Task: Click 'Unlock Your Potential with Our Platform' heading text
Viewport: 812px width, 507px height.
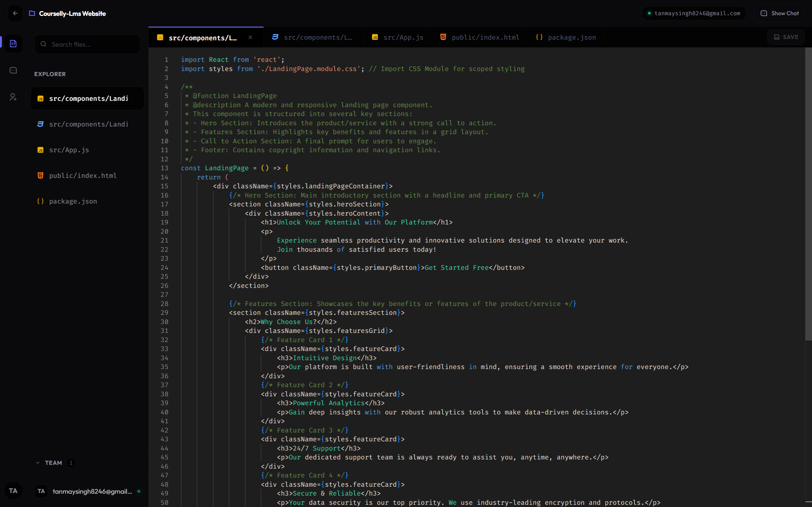Action: point(355,222)
